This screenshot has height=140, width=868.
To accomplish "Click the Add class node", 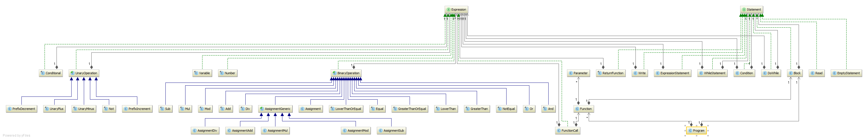I will pos(226,109).
